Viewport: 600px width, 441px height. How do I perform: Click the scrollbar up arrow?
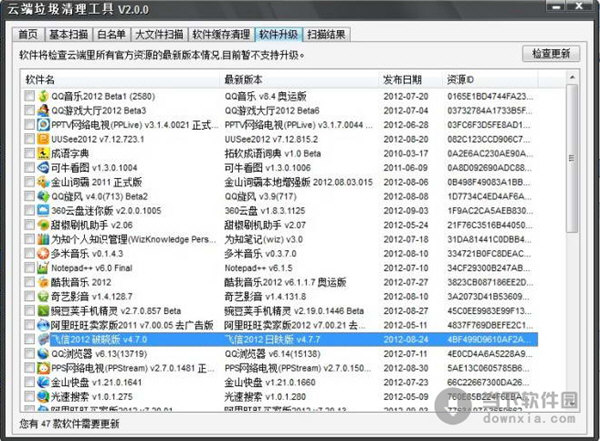click(x=572, y=77)
